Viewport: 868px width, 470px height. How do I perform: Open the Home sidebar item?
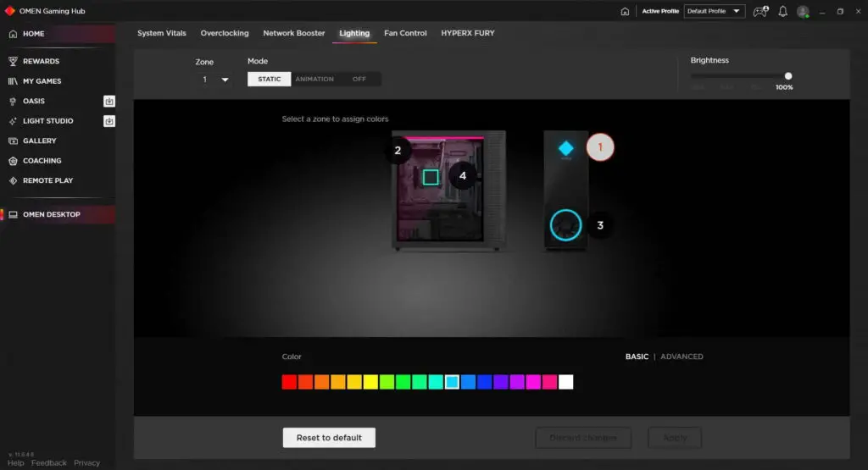point(58,34)
